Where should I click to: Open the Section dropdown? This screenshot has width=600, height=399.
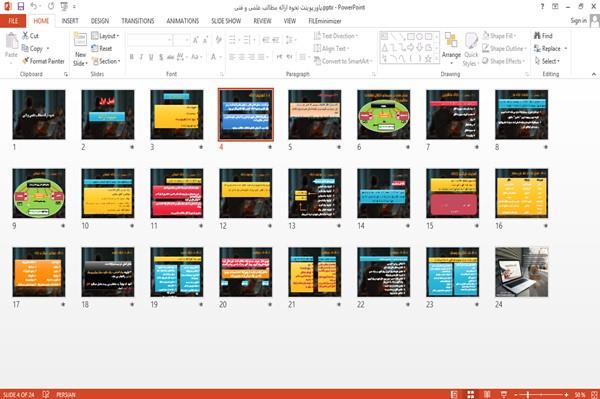pyautogui.click(x=106, y=61)
